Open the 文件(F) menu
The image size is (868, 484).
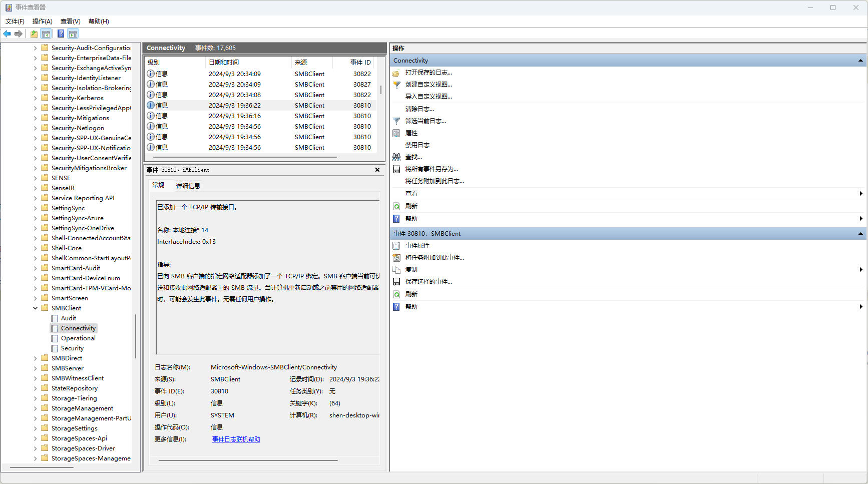pos(15,22)
